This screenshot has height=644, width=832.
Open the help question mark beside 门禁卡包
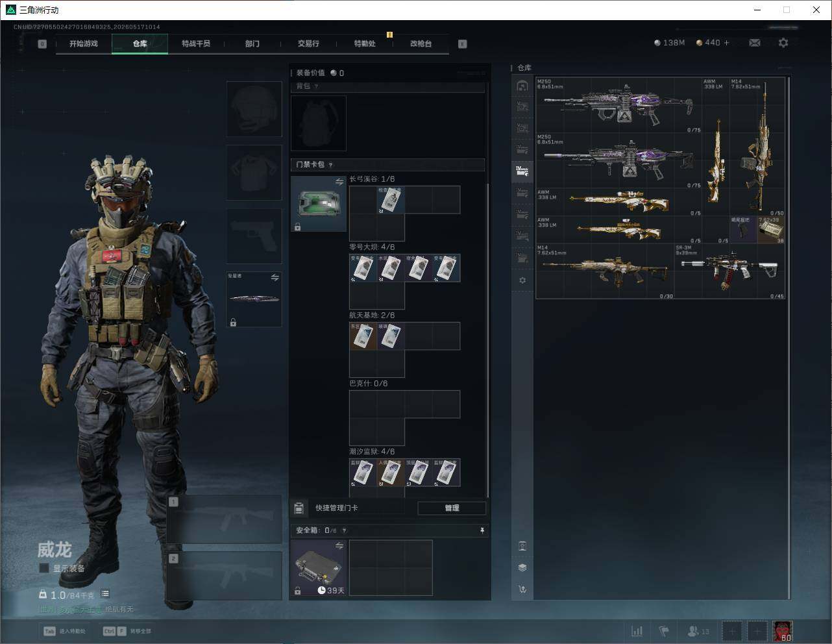[x=330, y=165]
